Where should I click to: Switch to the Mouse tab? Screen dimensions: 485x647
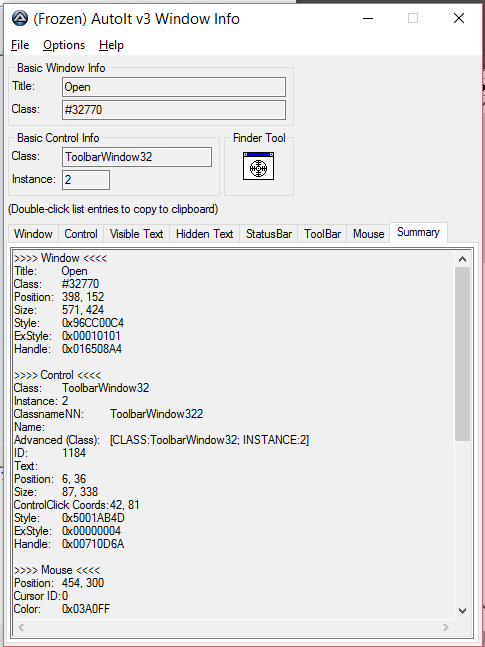coord(369,234)
